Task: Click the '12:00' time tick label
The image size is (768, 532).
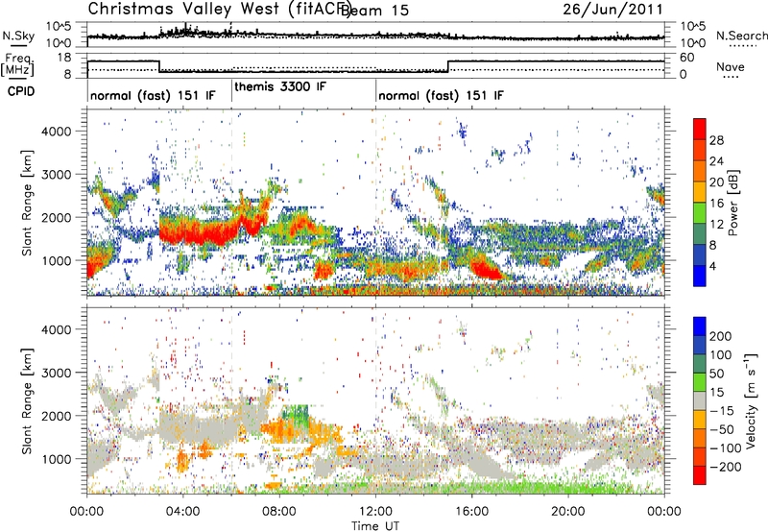Action: (x=375, y=512)
